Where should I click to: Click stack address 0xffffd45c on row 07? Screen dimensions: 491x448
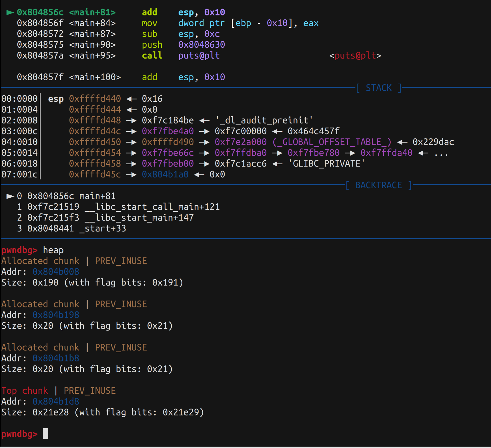click(x=95, y=174)
